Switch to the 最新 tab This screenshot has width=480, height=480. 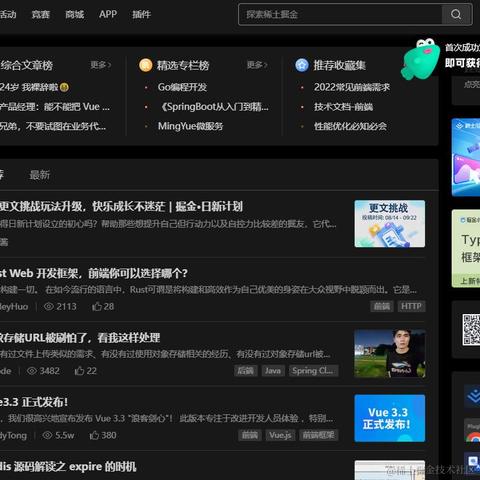coord(40,175)
